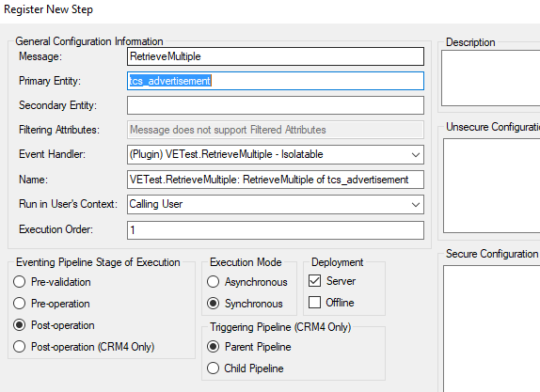Choose the Child Pipeline option
Screen dimensions: 540x392
(x=214, y=368)
